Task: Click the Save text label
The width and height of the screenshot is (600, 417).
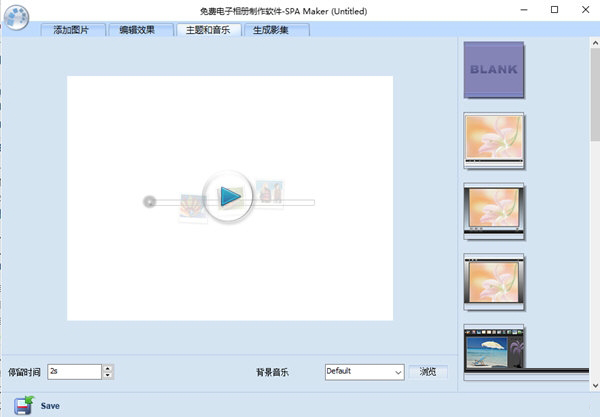Action: click(x=50, y=406)
